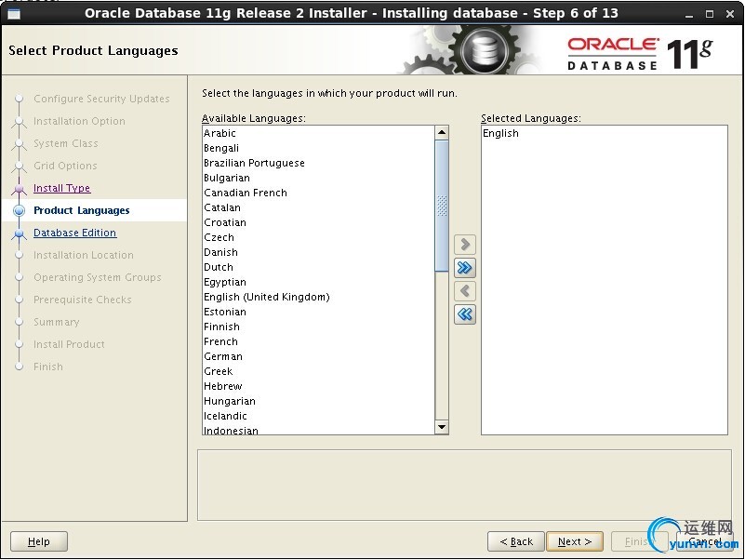
Task: Open the Install Type step link
Action: point(61,188)
